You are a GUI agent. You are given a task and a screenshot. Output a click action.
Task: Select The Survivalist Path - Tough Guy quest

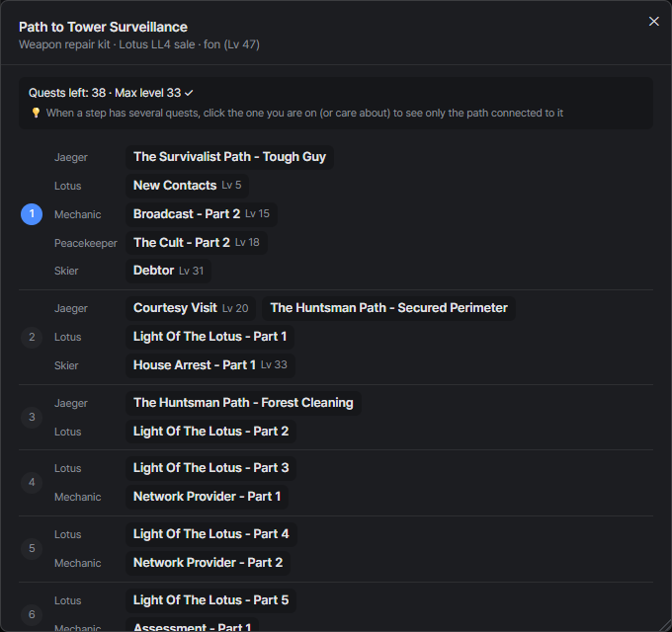229,157
